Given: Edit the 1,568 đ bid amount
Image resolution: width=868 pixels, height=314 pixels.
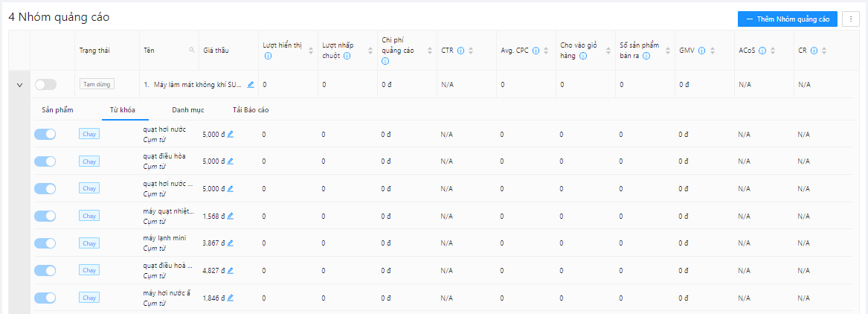Looking at the screenshot, I should (x=231, y=216).
